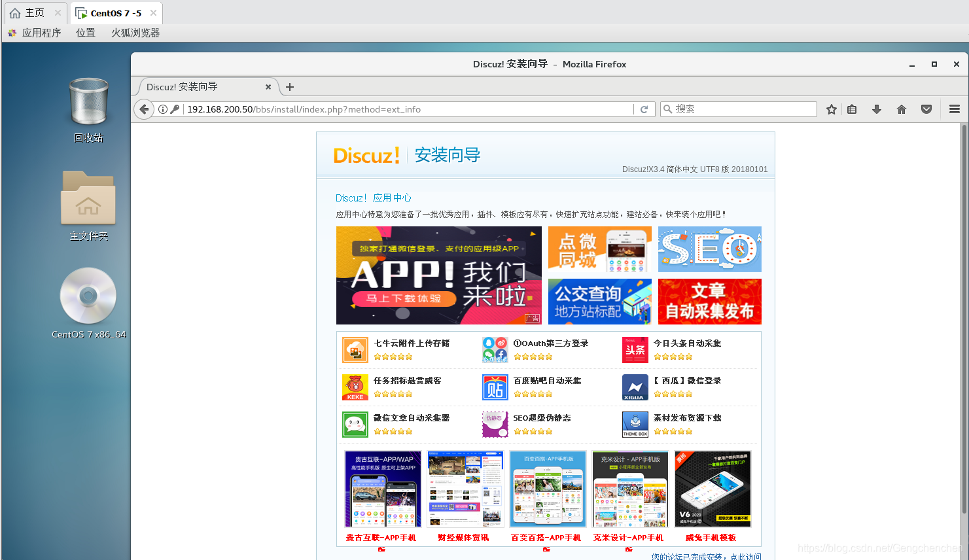
Task: Click 微信文章自动采集器 app icon
Action: pyautogui.click(x=355, y=425)
